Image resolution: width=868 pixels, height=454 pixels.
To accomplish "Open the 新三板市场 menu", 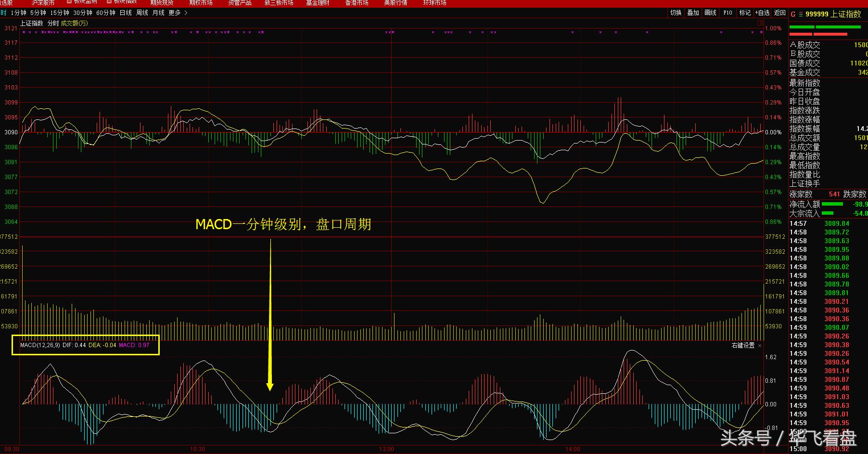I will point(278,2).
